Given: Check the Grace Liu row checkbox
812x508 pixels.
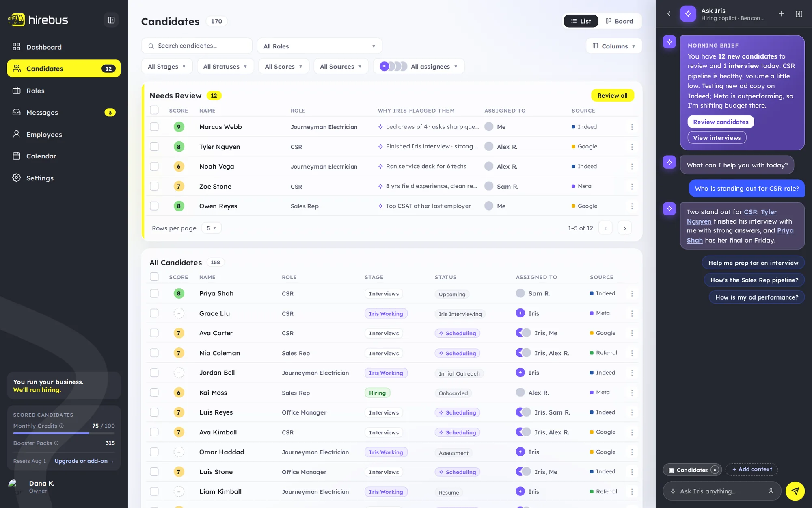Looking at the screenshot, I should [154, 313].
